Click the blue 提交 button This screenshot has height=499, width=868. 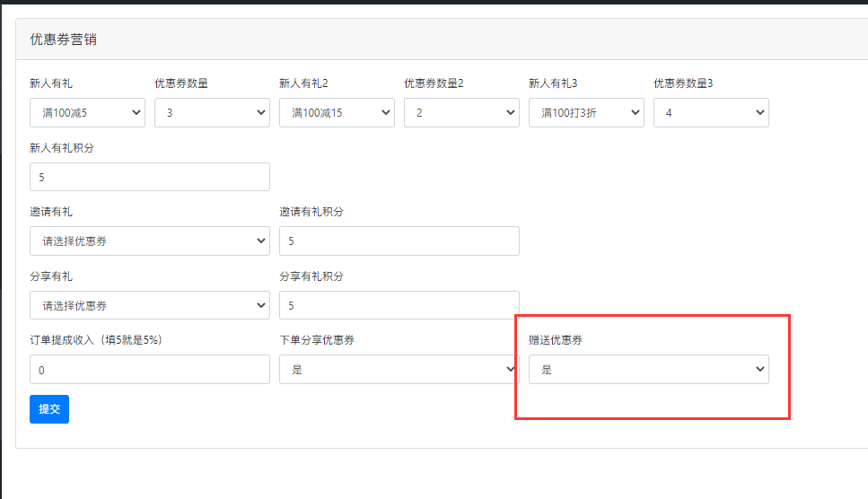tap(49, 409)
